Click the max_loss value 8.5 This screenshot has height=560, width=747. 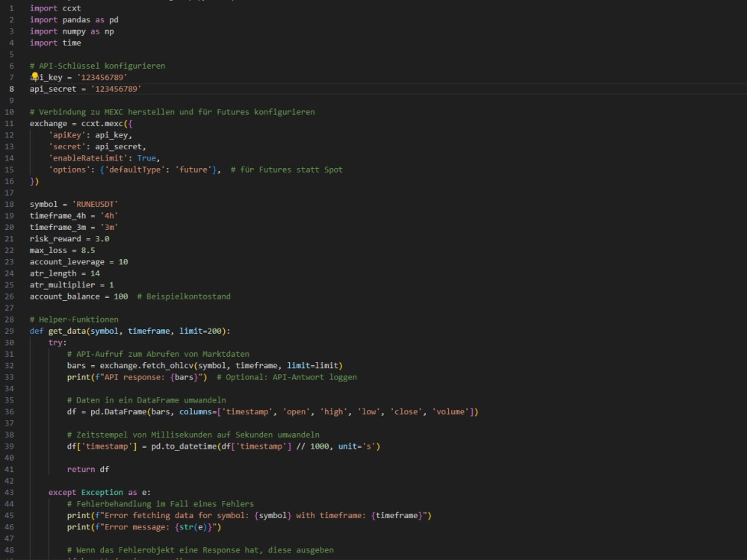click(x=88, y=250)
